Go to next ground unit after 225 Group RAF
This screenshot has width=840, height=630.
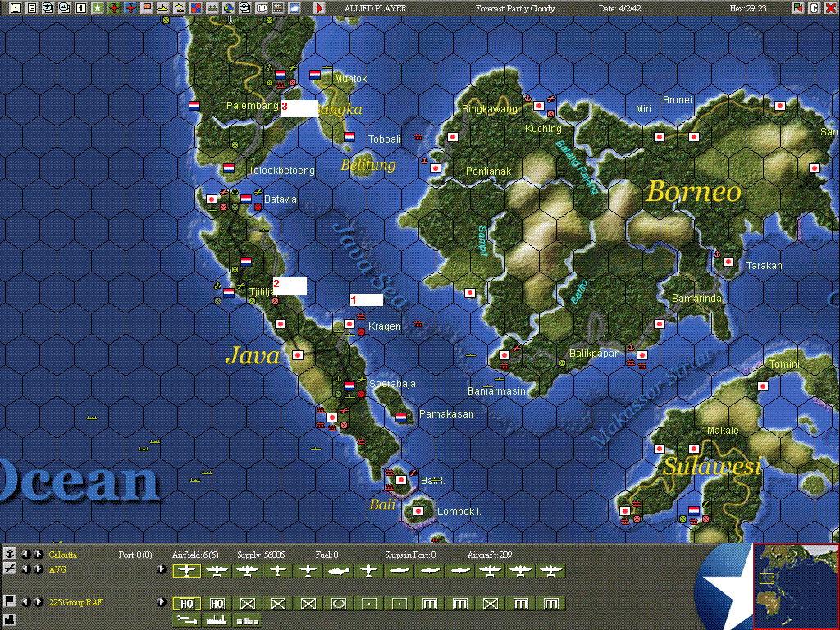[38, 601]
